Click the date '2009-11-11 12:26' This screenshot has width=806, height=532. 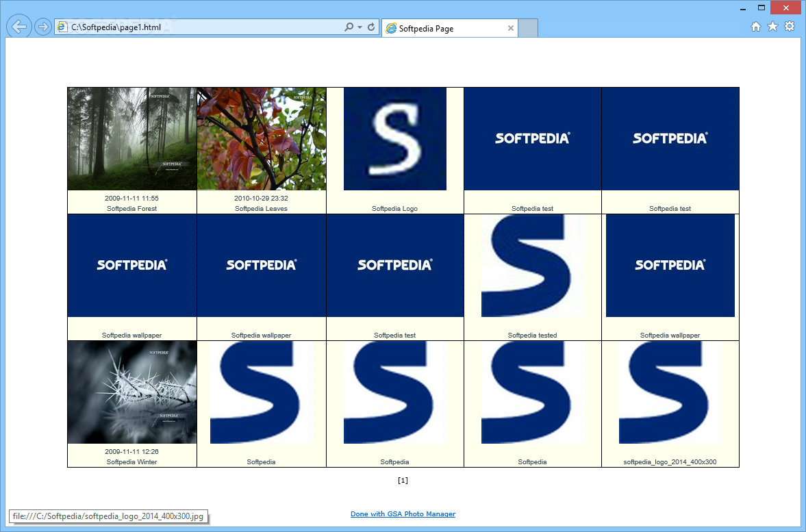click(131, 452)
